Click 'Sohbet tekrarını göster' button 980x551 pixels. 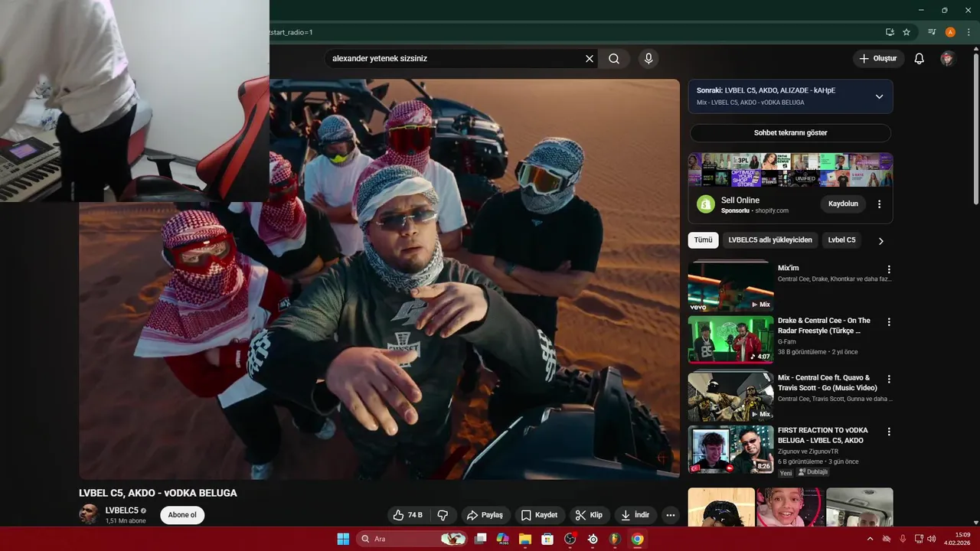click(790, 133)
